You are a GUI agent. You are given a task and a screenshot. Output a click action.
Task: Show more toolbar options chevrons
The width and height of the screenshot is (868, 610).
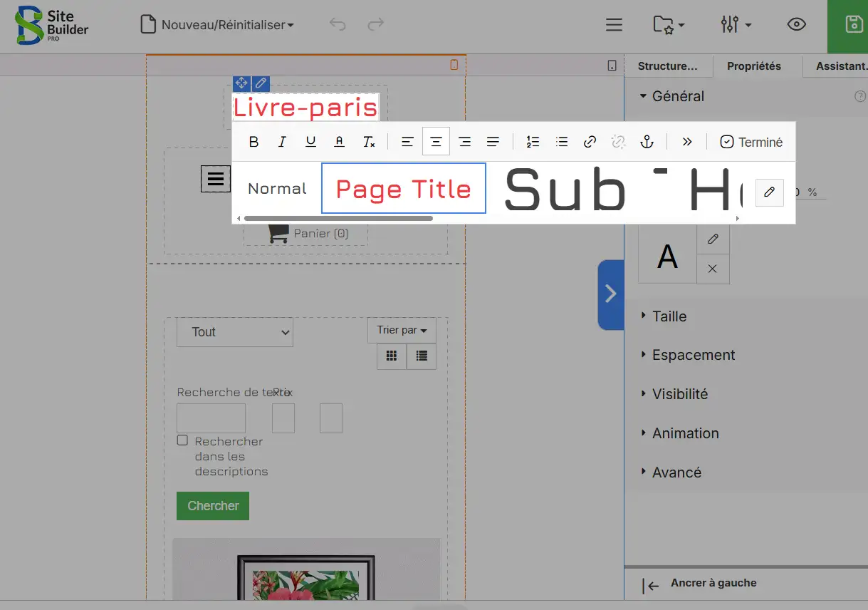[x=687, y=142]
